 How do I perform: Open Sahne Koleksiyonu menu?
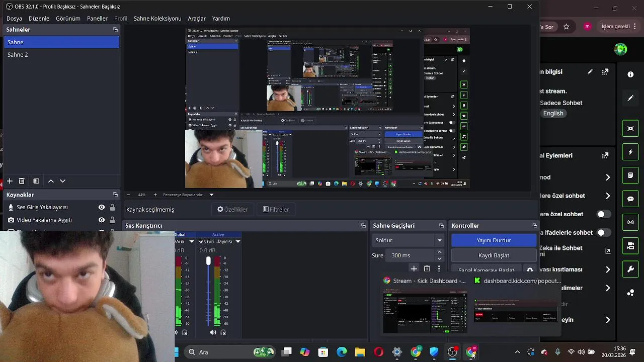[157, 19]
